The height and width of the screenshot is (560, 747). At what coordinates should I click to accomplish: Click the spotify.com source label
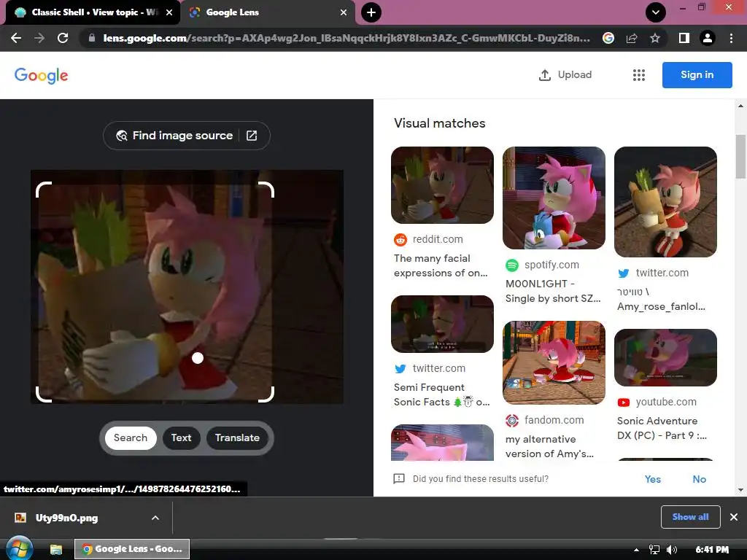551,265
